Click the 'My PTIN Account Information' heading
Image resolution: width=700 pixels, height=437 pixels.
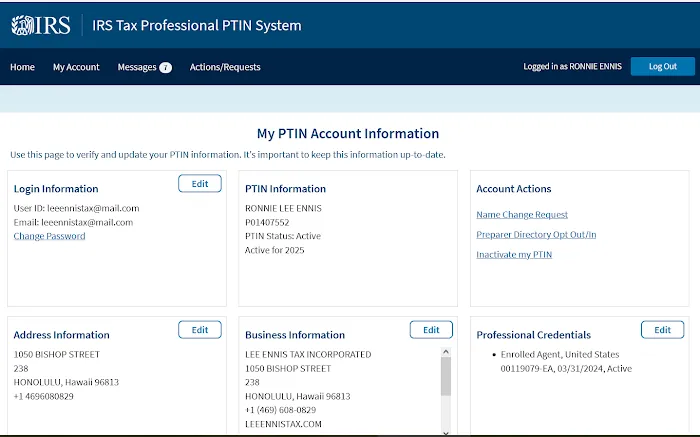(348, 133)
